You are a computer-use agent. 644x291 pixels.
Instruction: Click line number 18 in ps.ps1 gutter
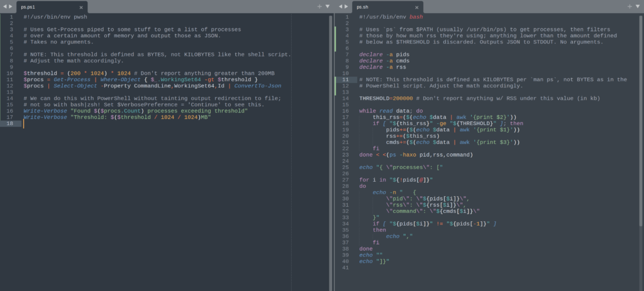[10, 124]
